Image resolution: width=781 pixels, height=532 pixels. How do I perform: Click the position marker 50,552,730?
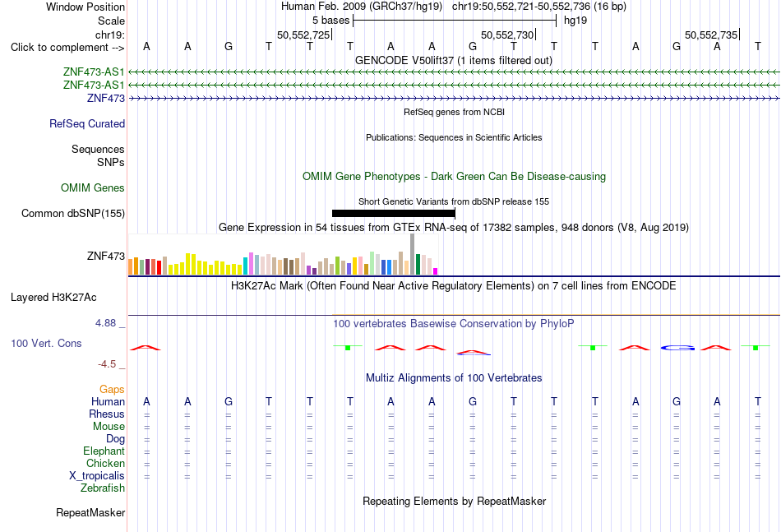(507, 35)
